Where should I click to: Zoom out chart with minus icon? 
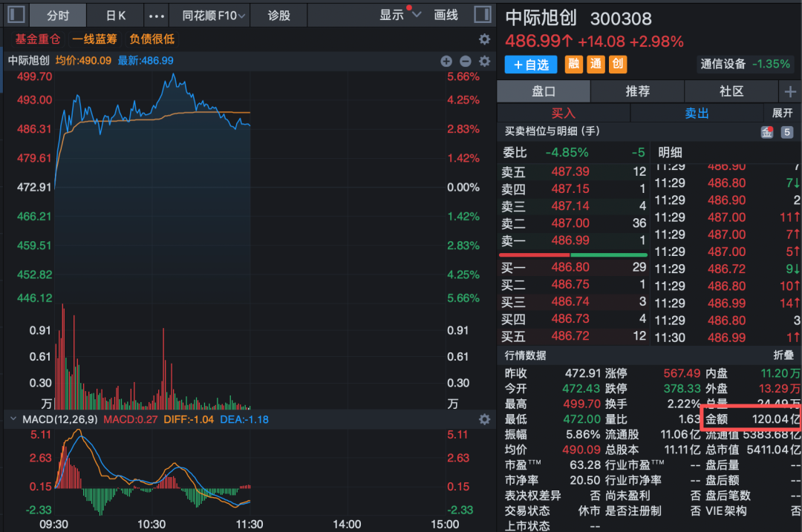point(466,62)
